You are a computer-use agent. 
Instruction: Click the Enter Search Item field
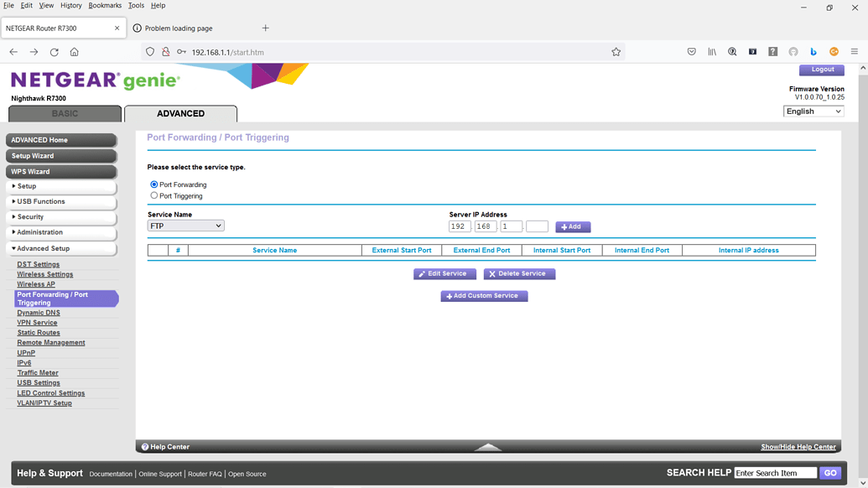click(x=776, y=473)
